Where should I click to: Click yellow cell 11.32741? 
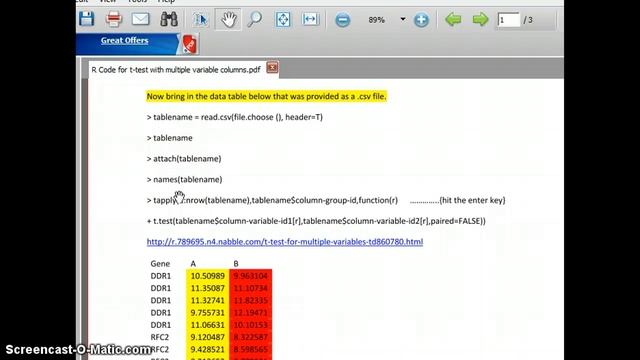point(207,300)
